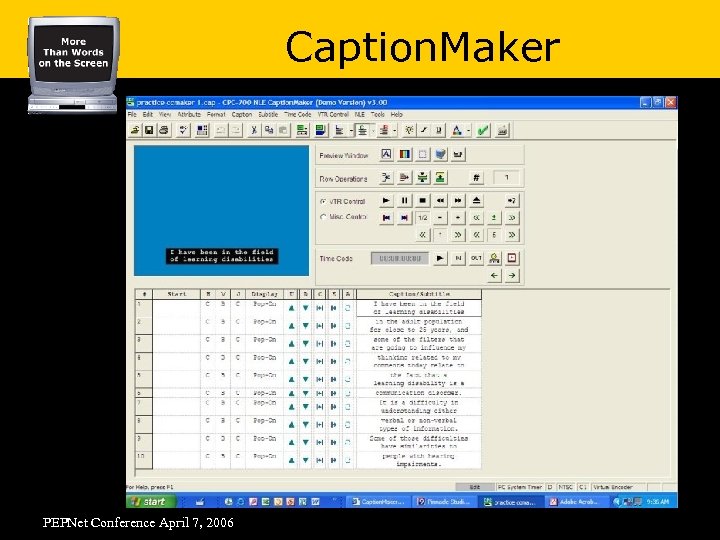
Task: Click the boxed A icon in Preview Window row
Action: [387, 154]
